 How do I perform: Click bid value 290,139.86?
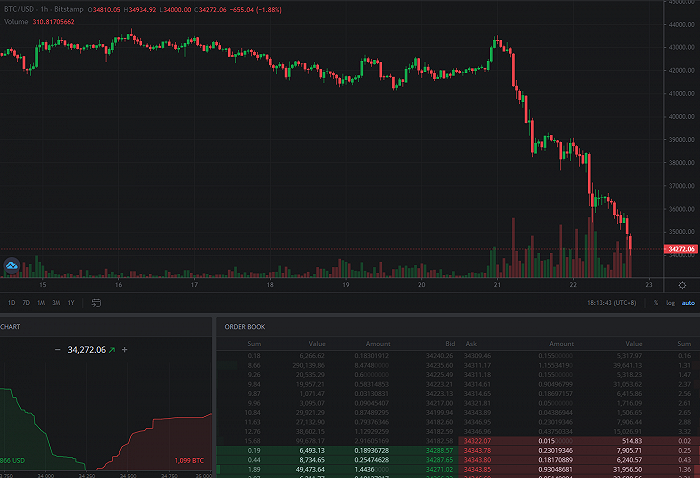tap(310, 366)
